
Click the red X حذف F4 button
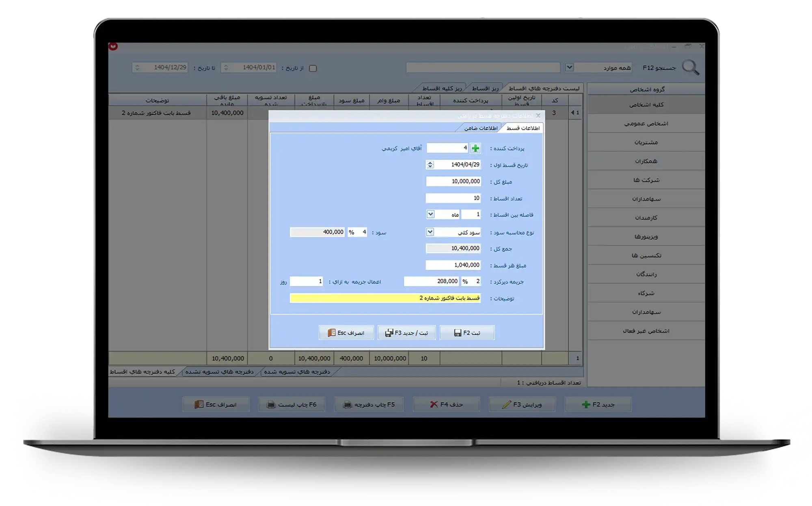446,405
